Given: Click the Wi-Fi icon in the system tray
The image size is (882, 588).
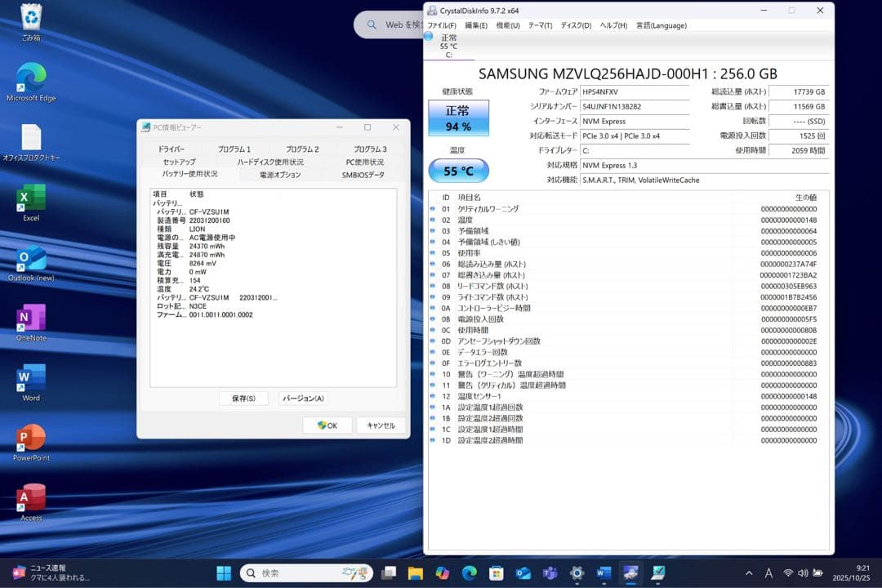Looking at the screenshot, I should click(788, 572).
